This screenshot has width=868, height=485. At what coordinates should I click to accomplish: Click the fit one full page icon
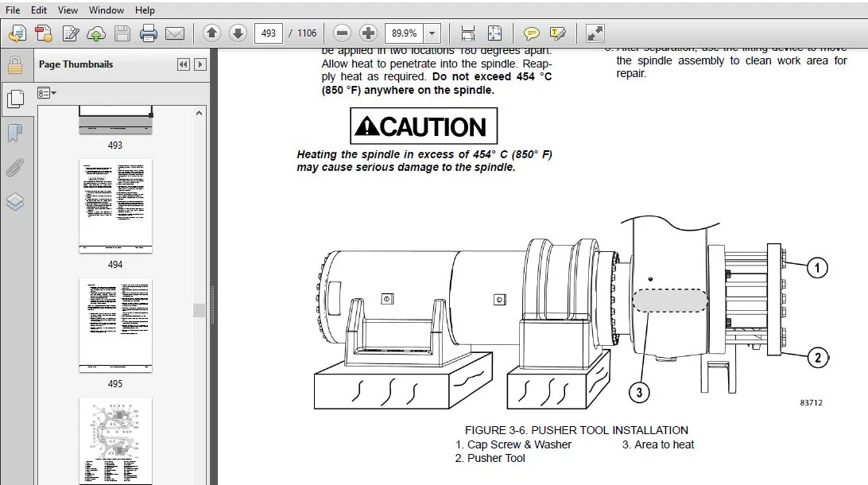click(494, 33)
